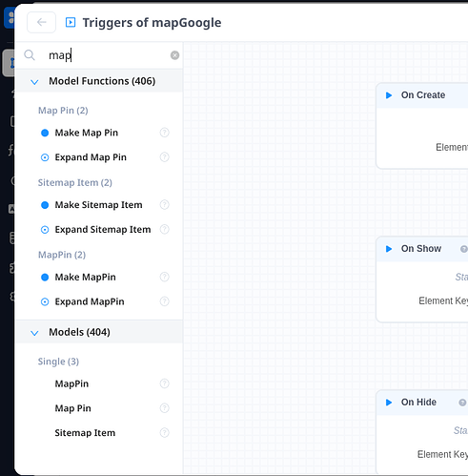The width and height of the screenshot is (468, 476).
Task: Click the play icon on On Create
Action: tap(389, 95)
